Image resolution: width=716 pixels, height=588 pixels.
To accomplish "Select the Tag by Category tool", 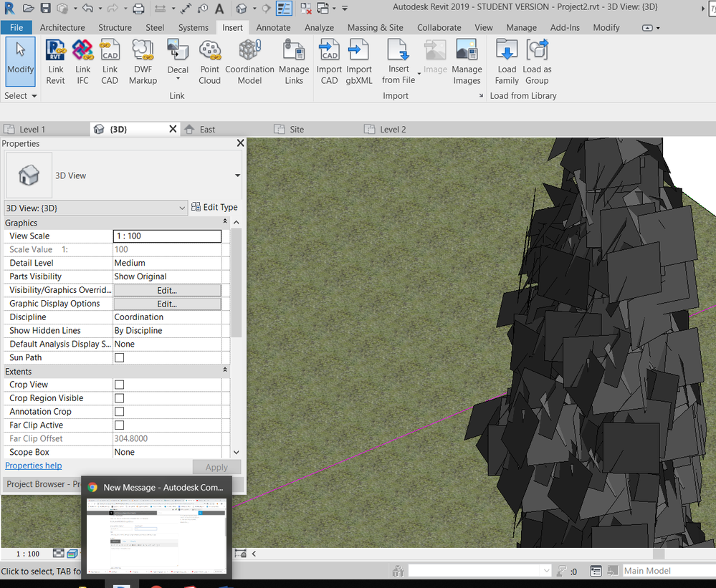I will coord(204,8).
